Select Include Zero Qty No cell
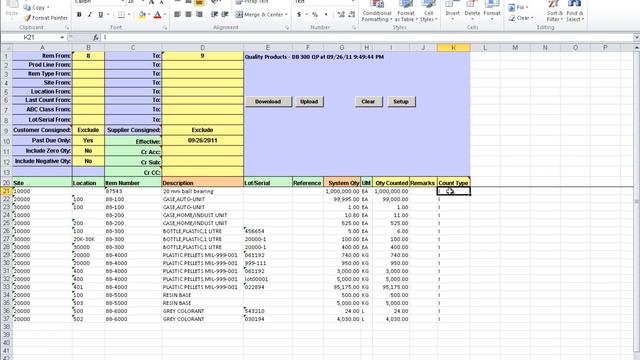The image size is (640, 360). pos(88,151)
